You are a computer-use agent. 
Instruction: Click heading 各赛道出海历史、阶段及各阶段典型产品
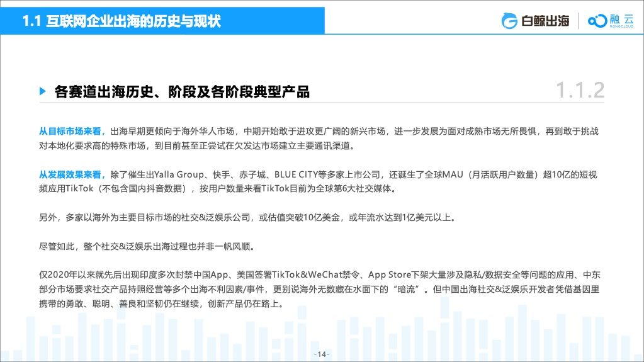pyautogui.click(x=182, y=92)
